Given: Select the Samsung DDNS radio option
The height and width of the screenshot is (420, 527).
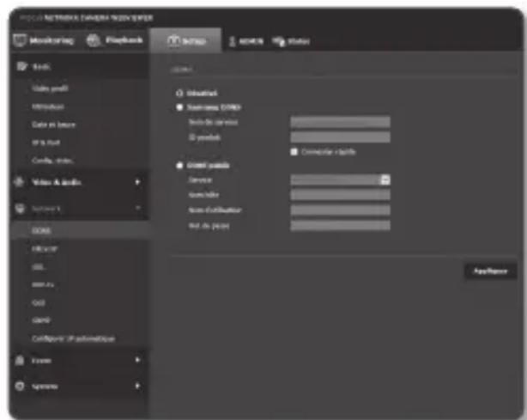Looking at the screenshot, I should click(178, 107).
